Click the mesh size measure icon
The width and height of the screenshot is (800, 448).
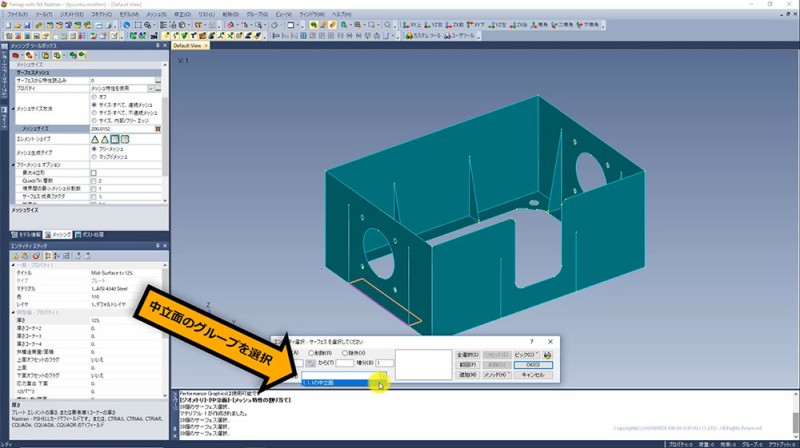(x=158, y=129)
